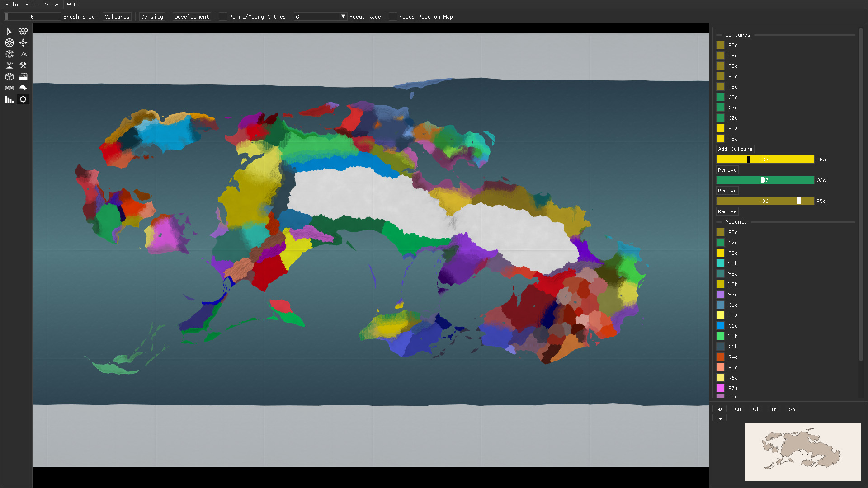Select the Y2a entry in Recents
Image resolution: width=868 pixels, height=488 pixels.
click(732, 315)
